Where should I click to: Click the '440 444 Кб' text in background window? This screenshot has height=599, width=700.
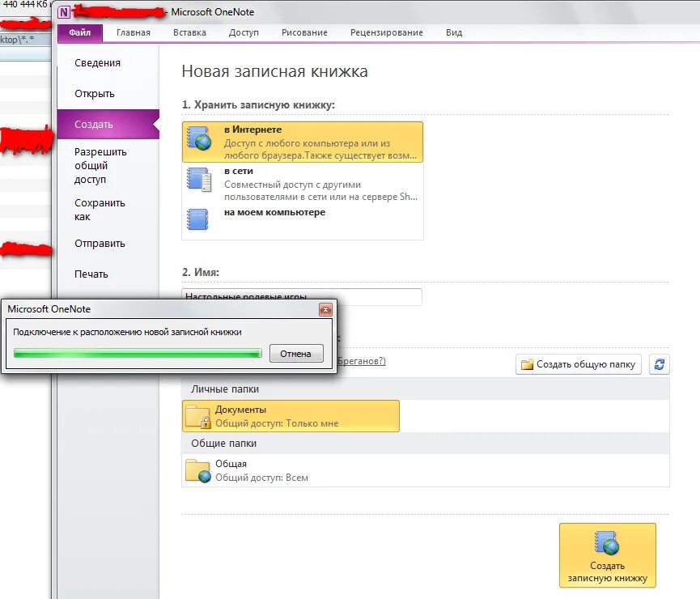[x=25, y=4]
